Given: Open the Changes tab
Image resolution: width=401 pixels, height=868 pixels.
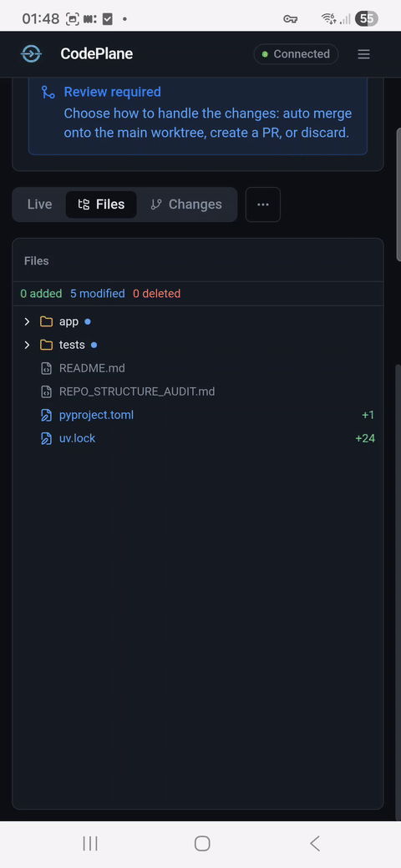Looking at the screenshot, I should (x=186, y=204).
